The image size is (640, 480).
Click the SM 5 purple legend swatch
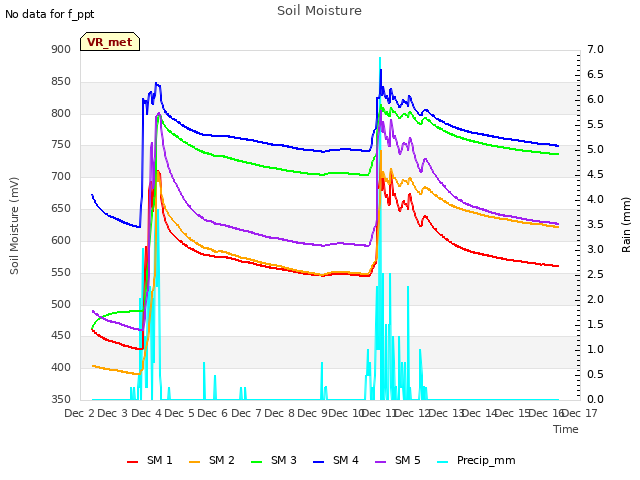(x=380, y=462)
